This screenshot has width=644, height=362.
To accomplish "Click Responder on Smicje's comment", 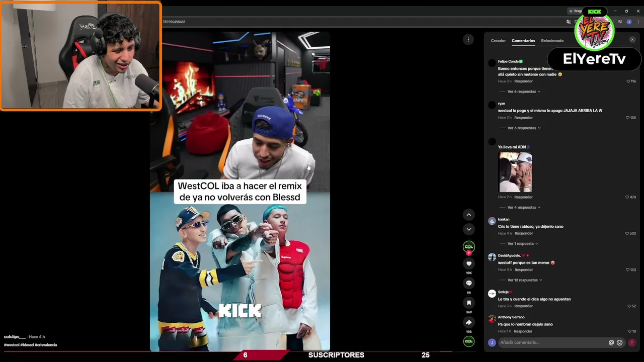I will (523, 306).
